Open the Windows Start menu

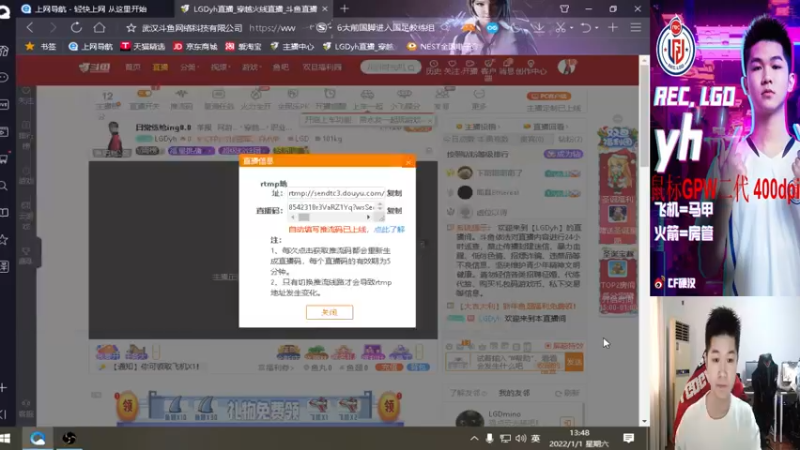6,438
